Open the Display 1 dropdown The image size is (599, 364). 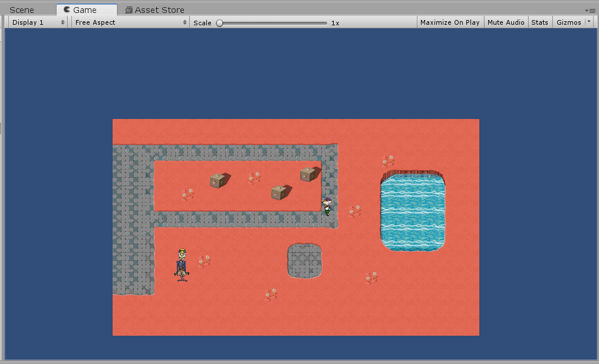(38, 22)
